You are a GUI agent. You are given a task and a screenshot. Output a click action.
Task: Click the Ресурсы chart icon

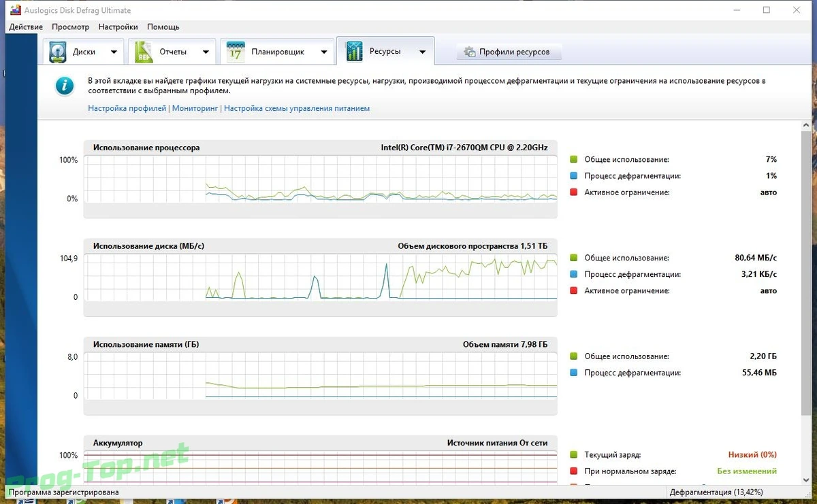pyautogui.click(x=354, y=52)
